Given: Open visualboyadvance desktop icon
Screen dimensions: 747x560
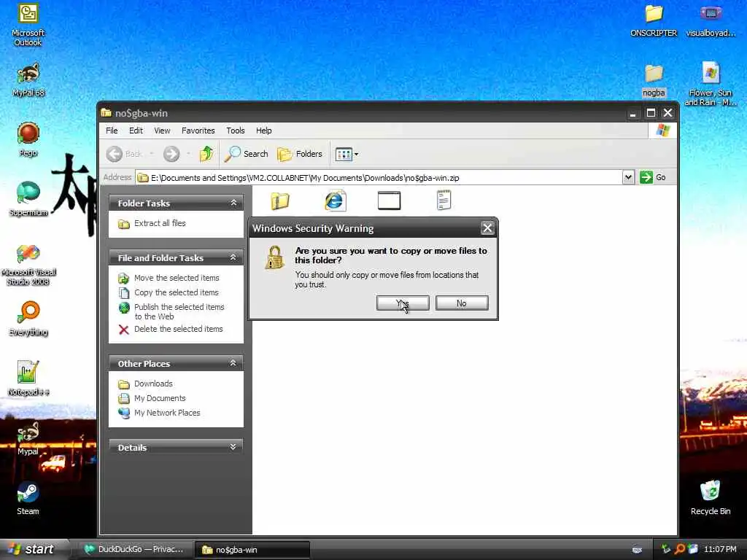Looking at the screenshot, I should point(711,20).
